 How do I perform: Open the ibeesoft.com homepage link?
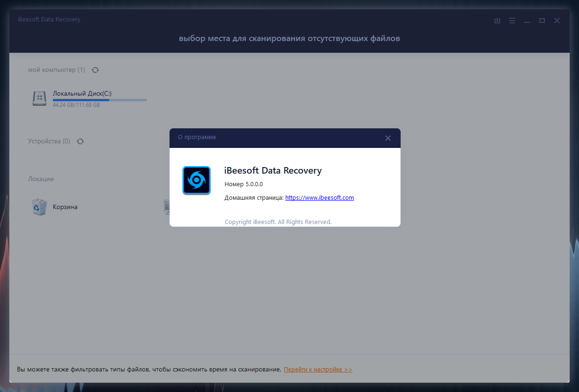pyautogui.click(x=319, y=197)
